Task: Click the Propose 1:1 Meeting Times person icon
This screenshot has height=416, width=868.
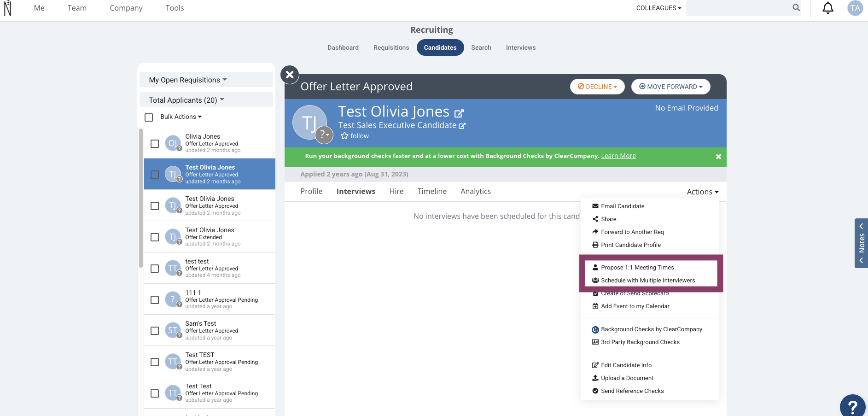Action: pyautogui.click(x=595, y=267)
